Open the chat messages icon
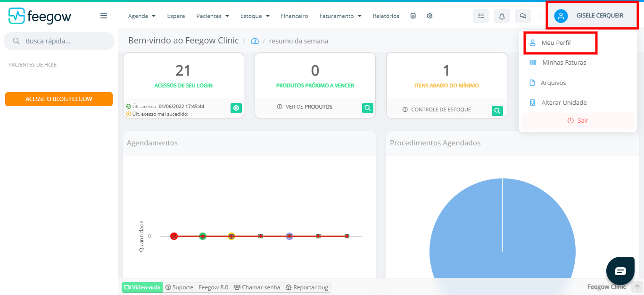This screenshot has width=644, height=295. pos(523,16)
